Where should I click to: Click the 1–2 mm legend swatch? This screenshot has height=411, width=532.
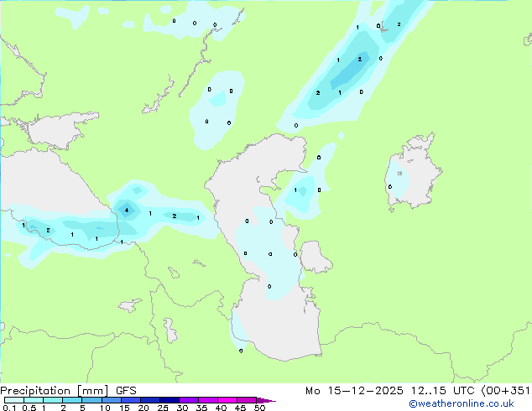[53, 400]
